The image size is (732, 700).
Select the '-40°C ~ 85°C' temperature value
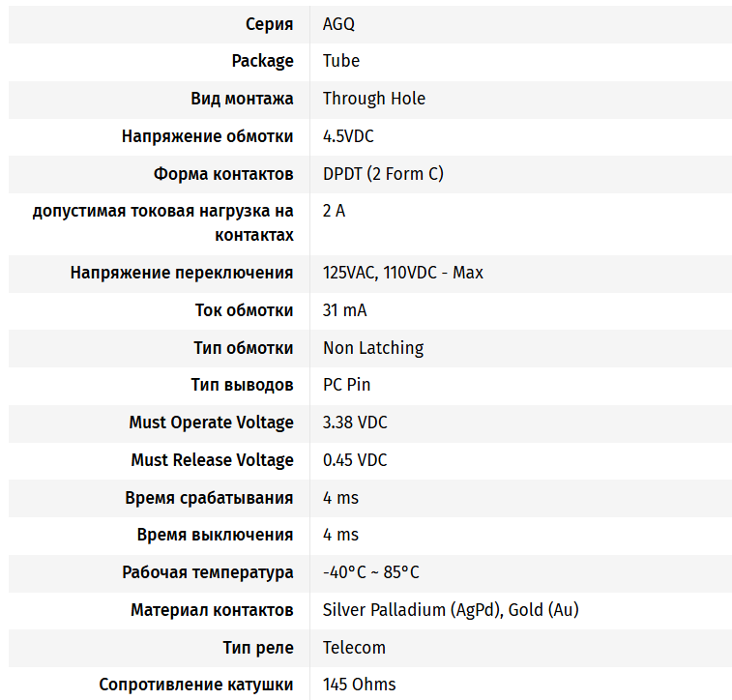tap(371, 572)
